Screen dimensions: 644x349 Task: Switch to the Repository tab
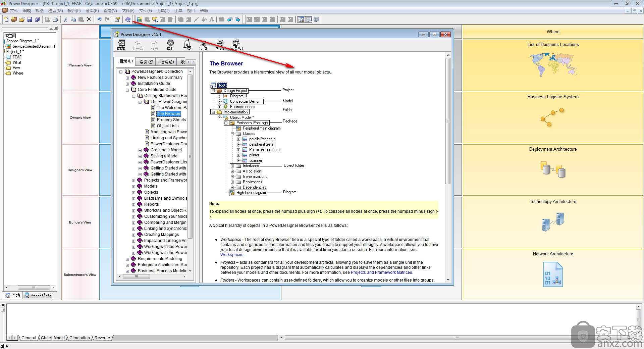(38, 295)
